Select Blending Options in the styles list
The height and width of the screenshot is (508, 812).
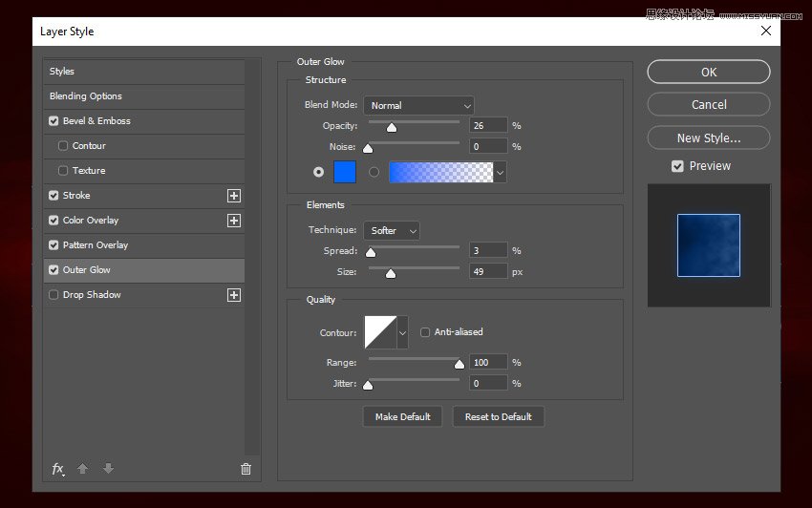(x=86, y=96)
